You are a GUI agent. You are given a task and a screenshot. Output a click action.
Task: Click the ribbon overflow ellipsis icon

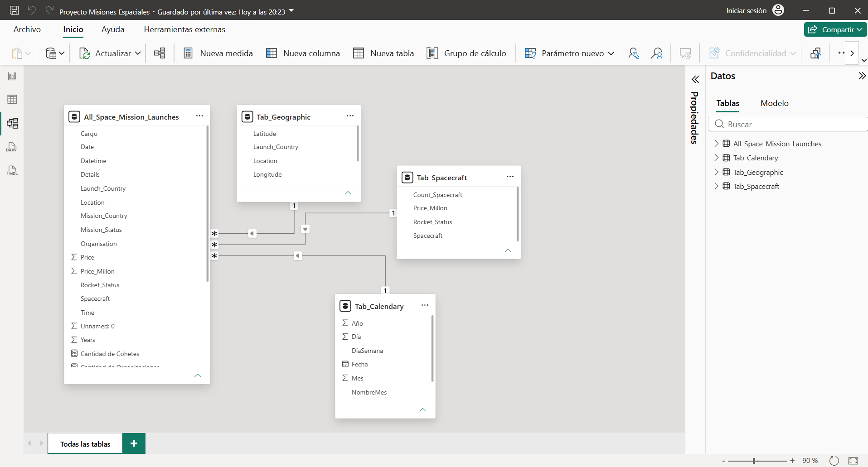[841, 53]
